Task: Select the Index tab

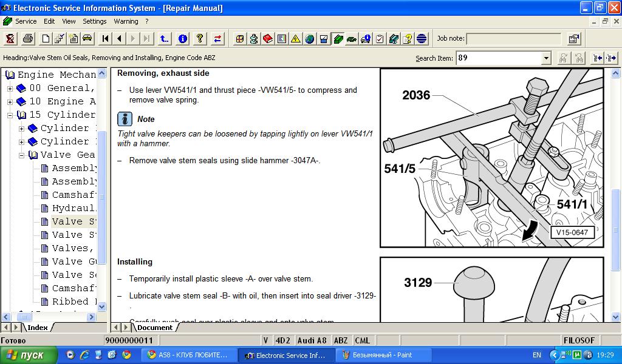Action: [x=37, y=328]
